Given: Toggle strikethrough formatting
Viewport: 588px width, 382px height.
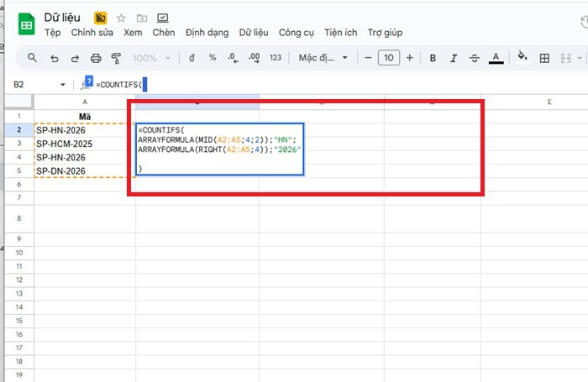Looking at the screenshot, I should (x=475, y=58).
